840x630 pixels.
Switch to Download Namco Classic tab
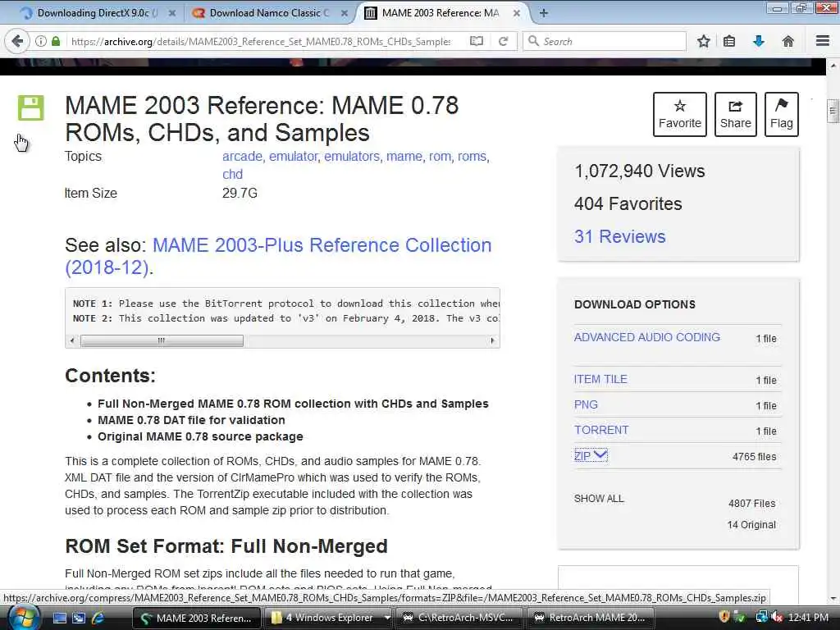coord(268,13)
